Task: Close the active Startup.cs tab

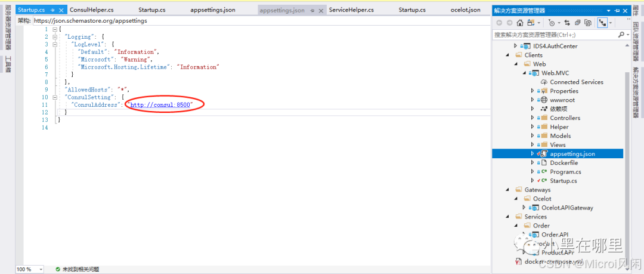Action: (x=61, y=10)
